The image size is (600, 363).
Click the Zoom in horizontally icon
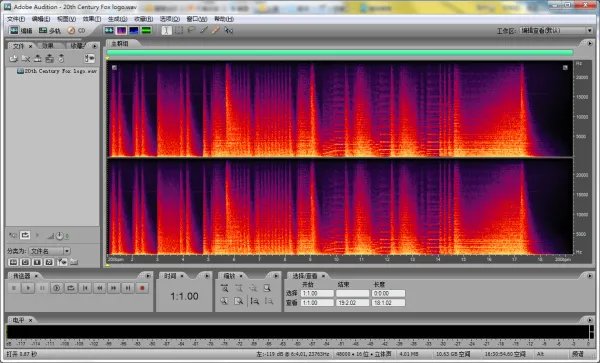(x=225, y=288)
